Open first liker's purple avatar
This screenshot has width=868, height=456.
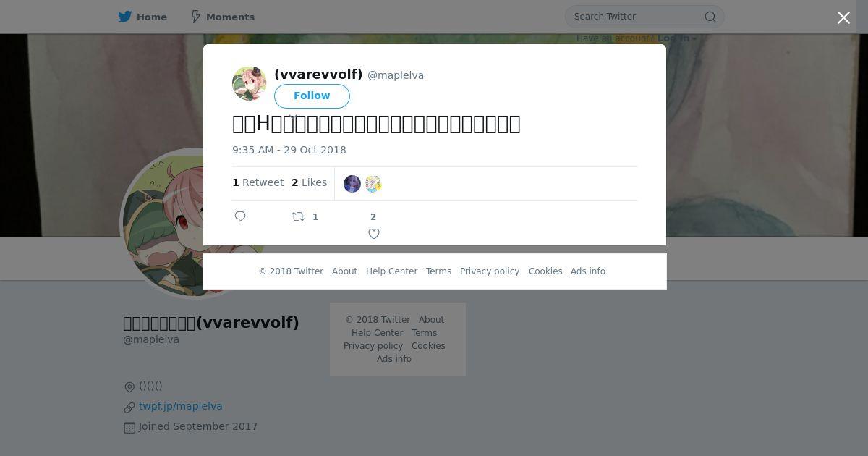pyautogui.click(x=352, y=184)
